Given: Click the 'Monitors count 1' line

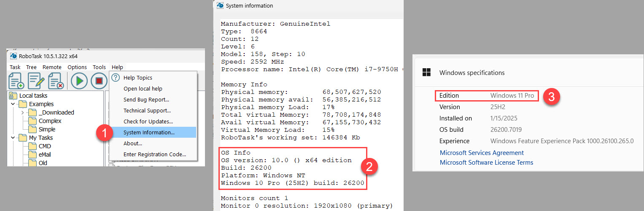Looking at the screenshot, I should pos(254,198).
